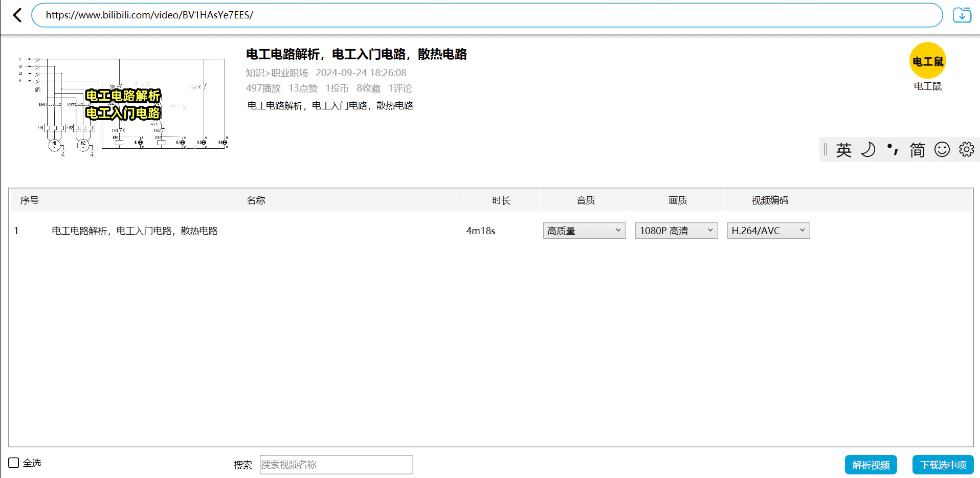The image size is (980, 478).
Task: Open IME settings gear icon
Action: [966, 150]
